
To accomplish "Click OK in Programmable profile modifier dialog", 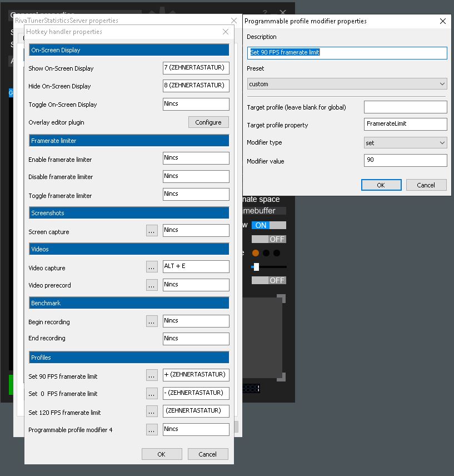I will pyautogui.click(x=381, y=185).
